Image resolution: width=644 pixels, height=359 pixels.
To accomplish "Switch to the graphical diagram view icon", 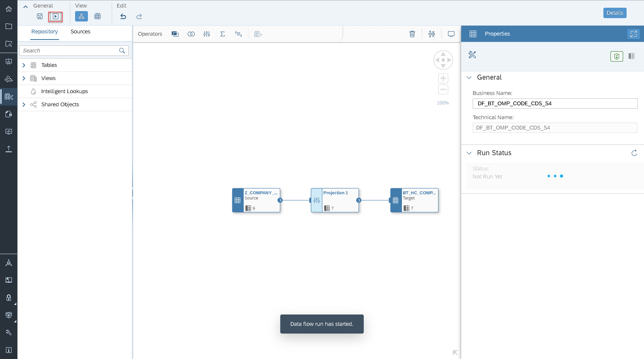I will [x=81, y=16].
